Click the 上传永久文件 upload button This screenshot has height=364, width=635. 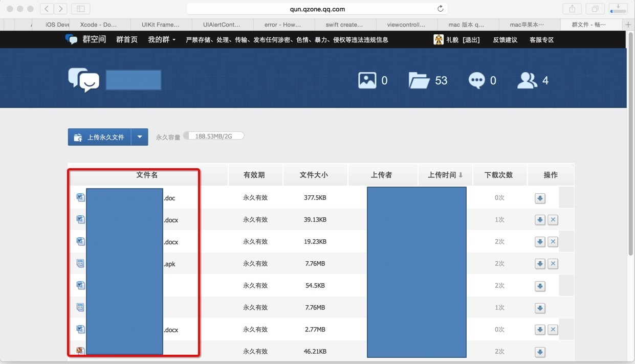pyautogui.click(x=100, y=137)
